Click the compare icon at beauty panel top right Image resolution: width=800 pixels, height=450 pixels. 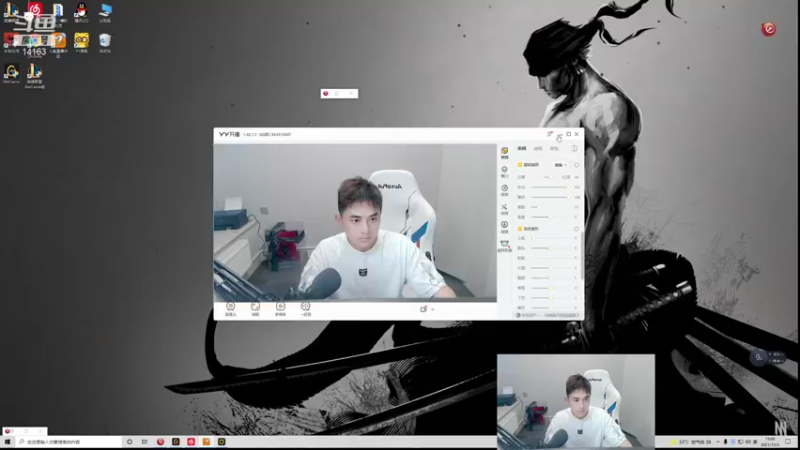pyautogui.click(x=574, y=148)
